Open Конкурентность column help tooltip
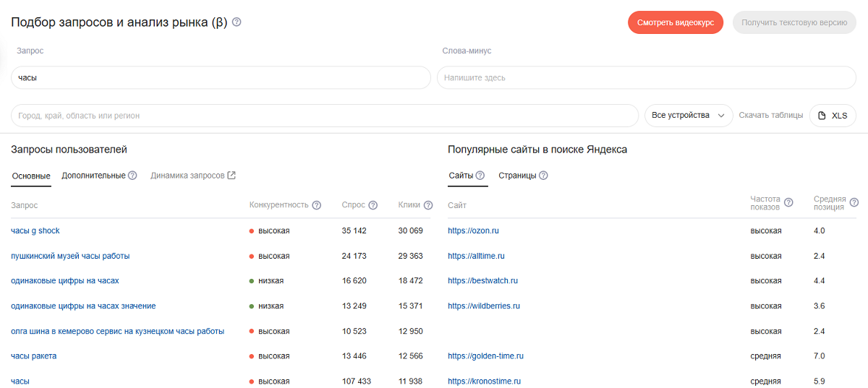This screenshot has width=868, height=388. (317, 205)
